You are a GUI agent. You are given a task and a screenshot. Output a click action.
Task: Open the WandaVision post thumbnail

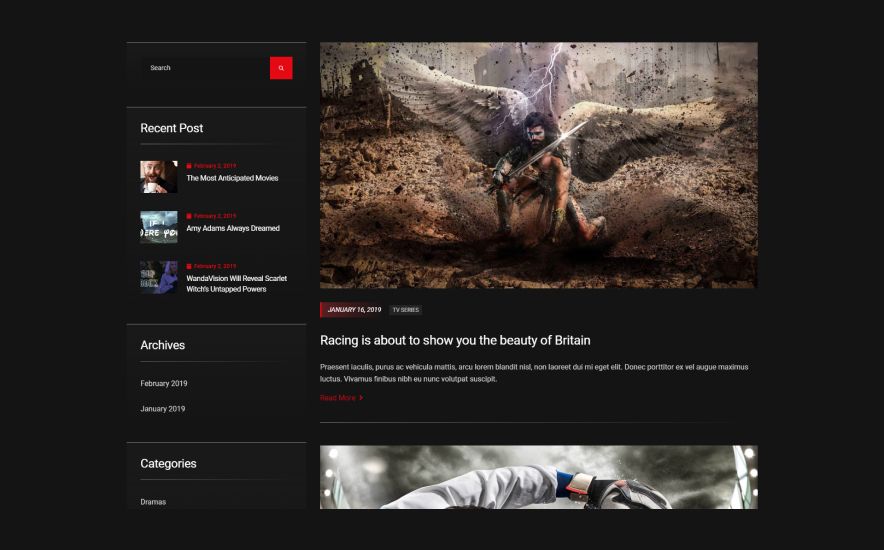(x=159, y=277)
